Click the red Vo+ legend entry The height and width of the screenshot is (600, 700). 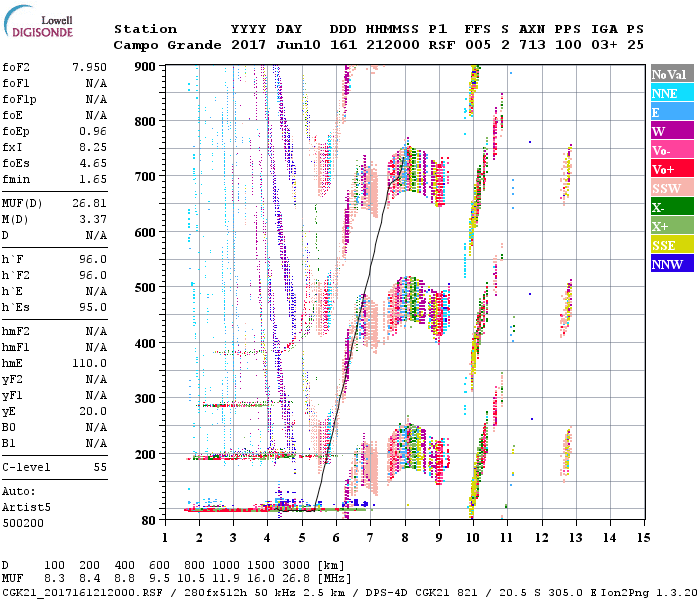click(x=670, y=170)
